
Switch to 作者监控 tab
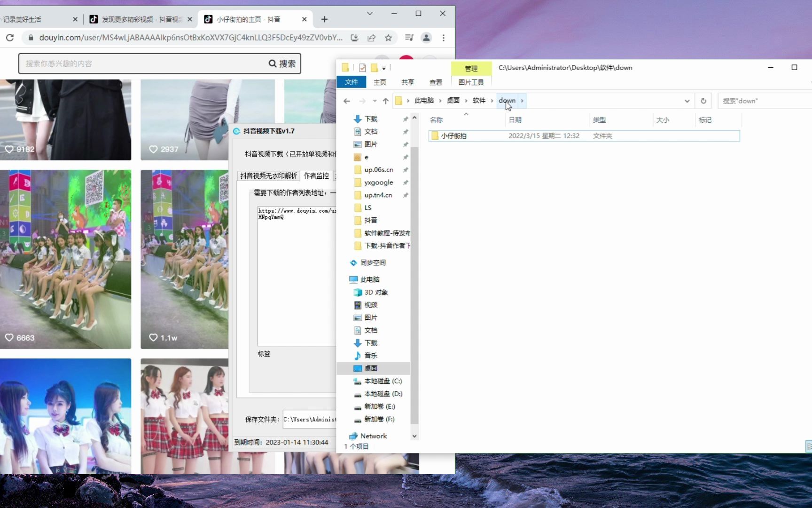[316, 175]
